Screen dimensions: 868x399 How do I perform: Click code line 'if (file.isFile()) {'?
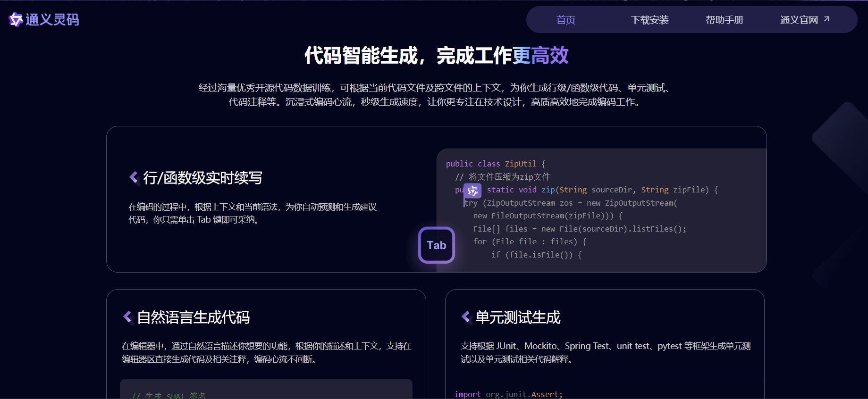click(x=537, y=255)
